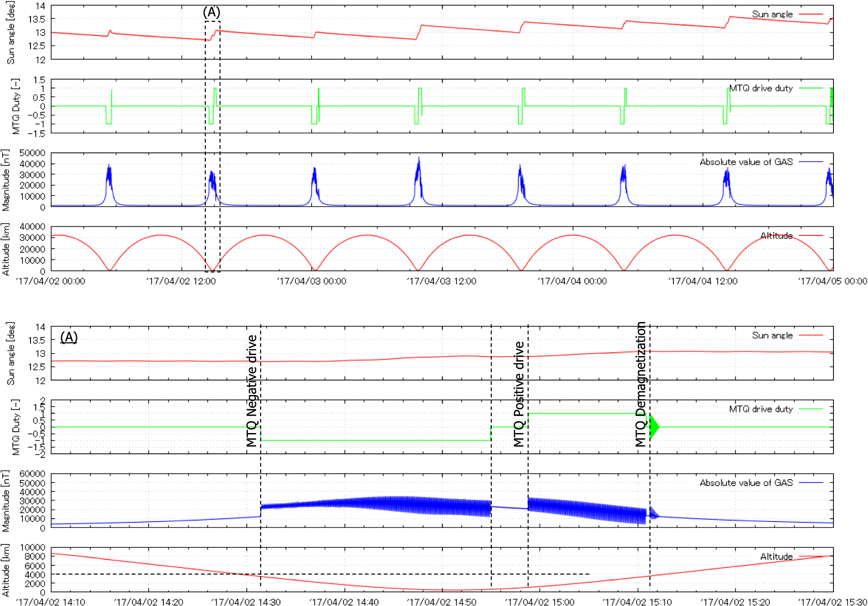Click Altitude legend text in the upper figure
Screen dimensions: 868x606
pos(776,235)
